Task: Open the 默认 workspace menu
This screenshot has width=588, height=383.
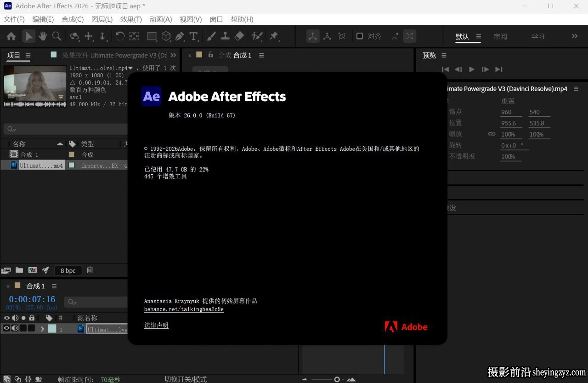Action: (x=478, y=36)
